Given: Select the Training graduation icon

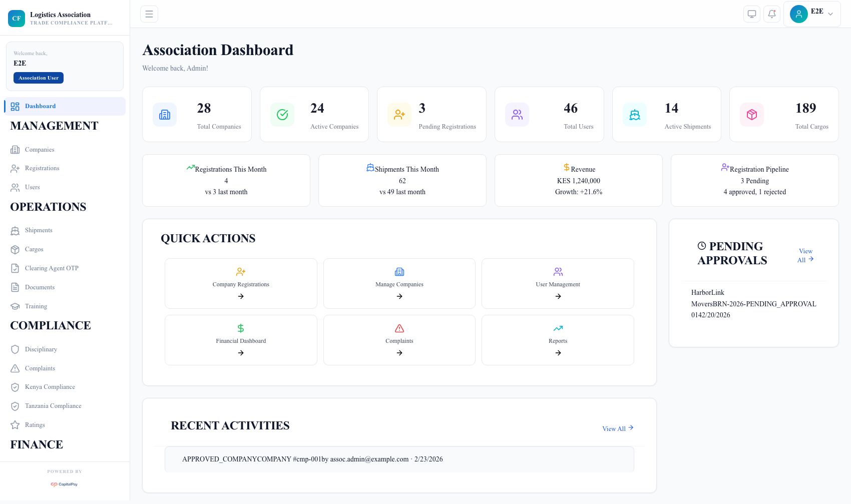Looking at the screenshot, I should pos(16,306).
